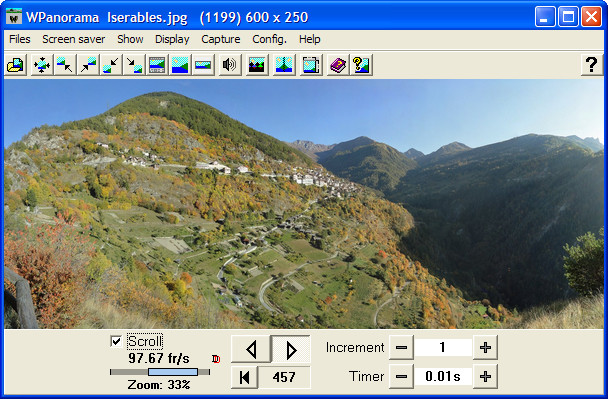The width and height of the screenshot is (608, 399).
Task: Click the filmstrip-framed picture toolbar icon
Action: click(x=157, y=64)
